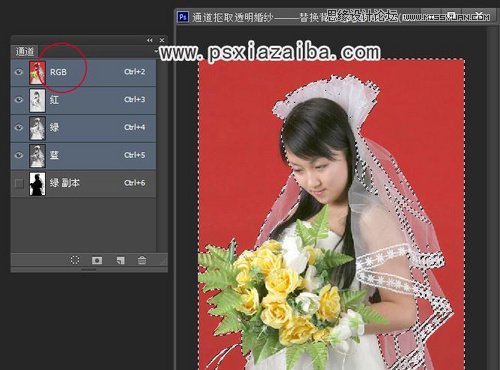Show the 绿 副本 channel visibility box
The image size is (500, 370).
click(19, 183)
